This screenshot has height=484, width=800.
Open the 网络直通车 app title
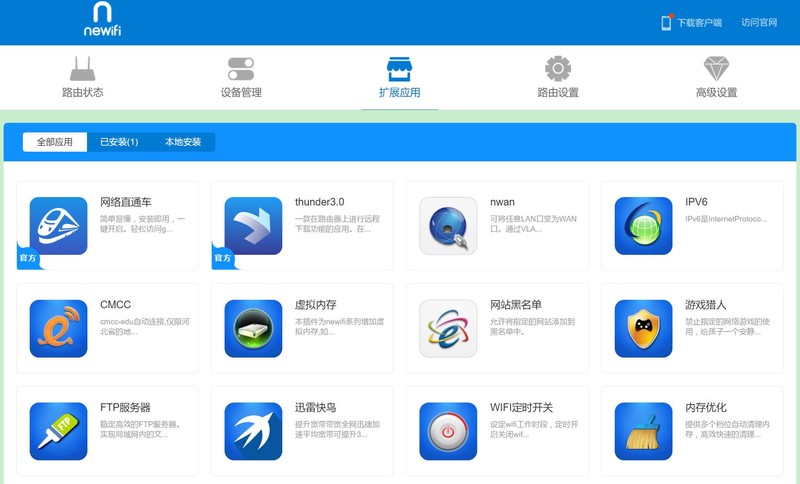click(126, 202)
